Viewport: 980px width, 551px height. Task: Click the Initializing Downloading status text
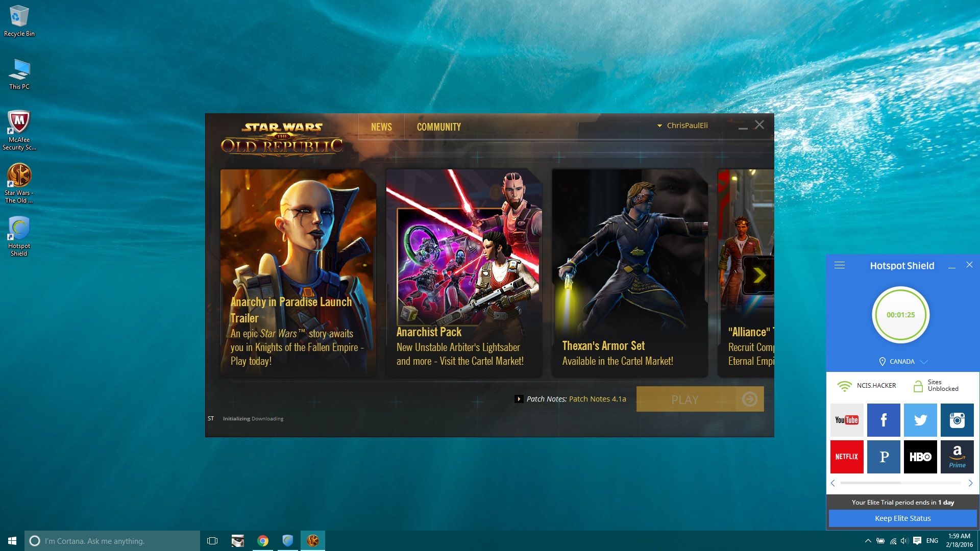[253, 419]
